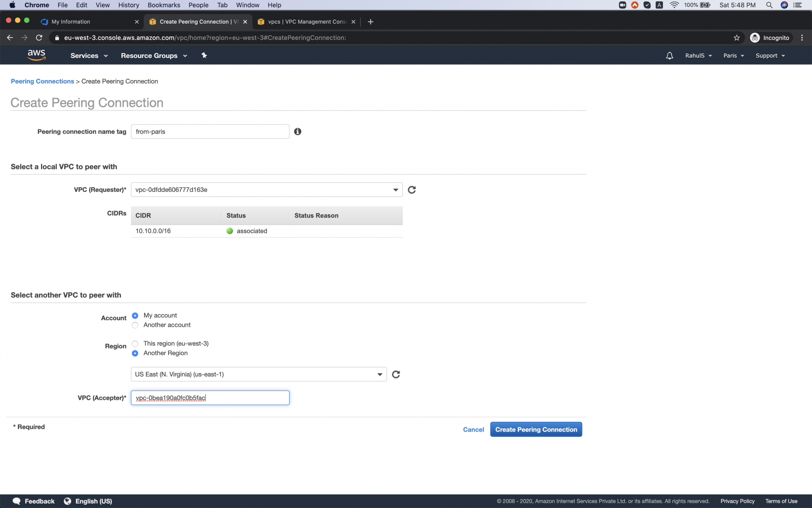The width and height of the screenshot is (812, 508).
Task: Click inside the VPC (Accepter) input field
Action: pos(210,397)
